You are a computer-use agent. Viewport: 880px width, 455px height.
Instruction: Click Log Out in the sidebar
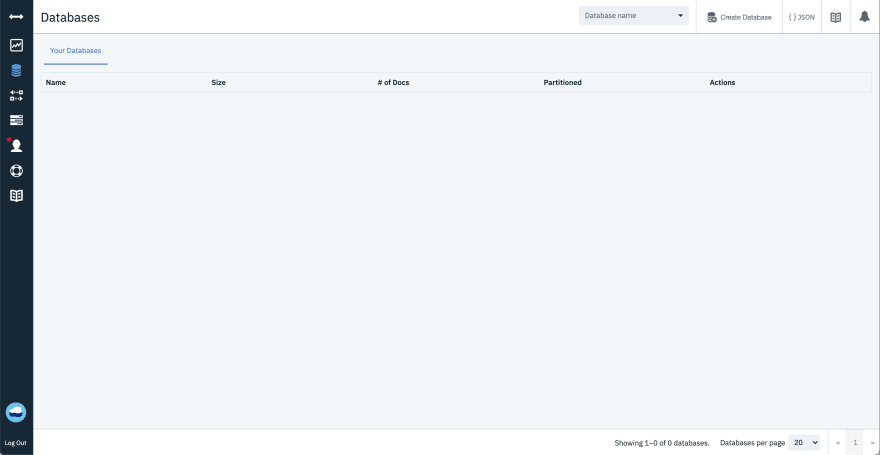[x=16, y=443]
